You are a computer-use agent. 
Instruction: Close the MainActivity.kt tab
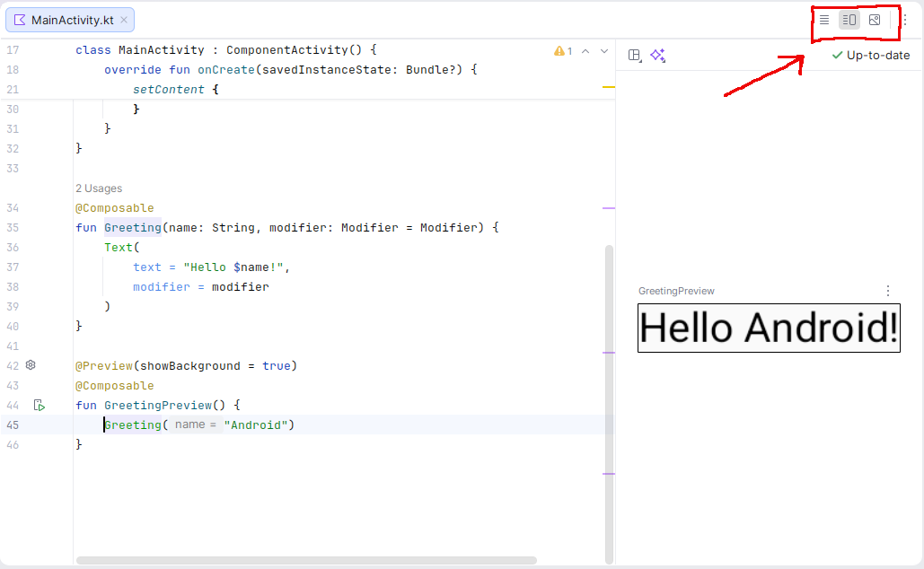pos(124,20)
